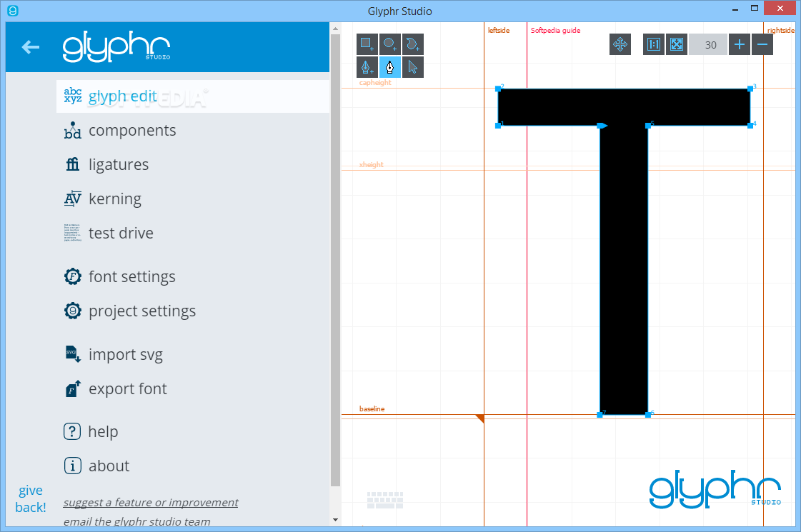Select path point 2 at top-left of T
The height and width of the screenshot is (532, 801).
pos(498,89)
